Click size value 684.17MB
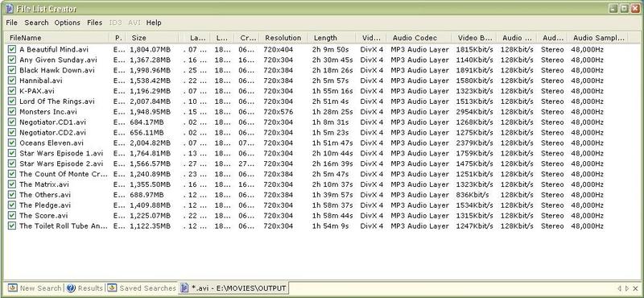 pyautogui.click(x=147, y=122)
